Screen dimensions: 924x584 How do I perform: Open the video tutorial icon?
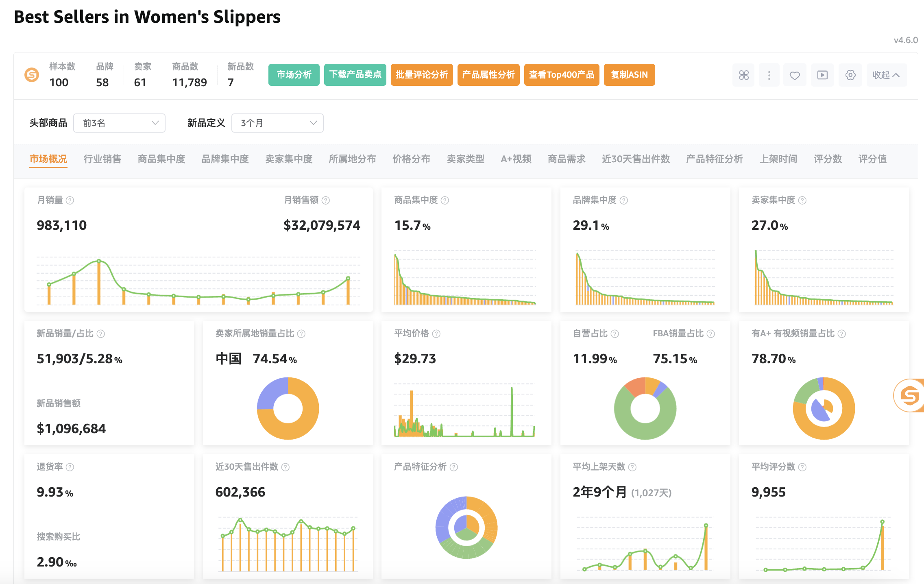tap(822, 75)
